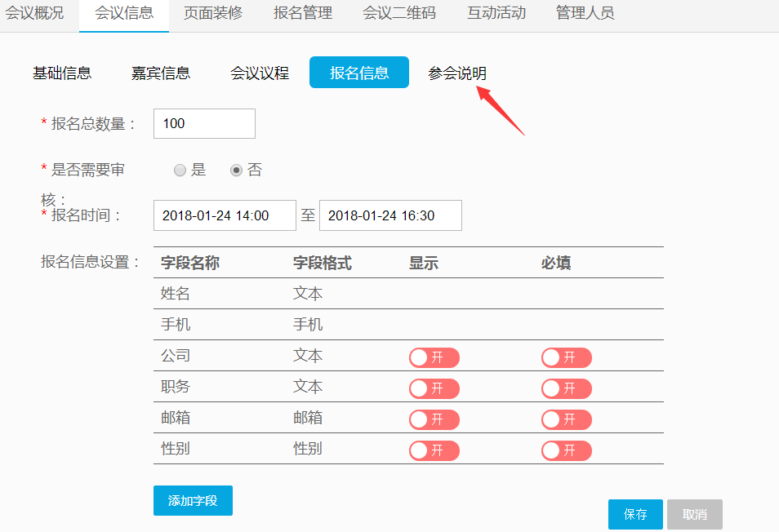
Task: Click the 保存 button
Action: [635, 514]
